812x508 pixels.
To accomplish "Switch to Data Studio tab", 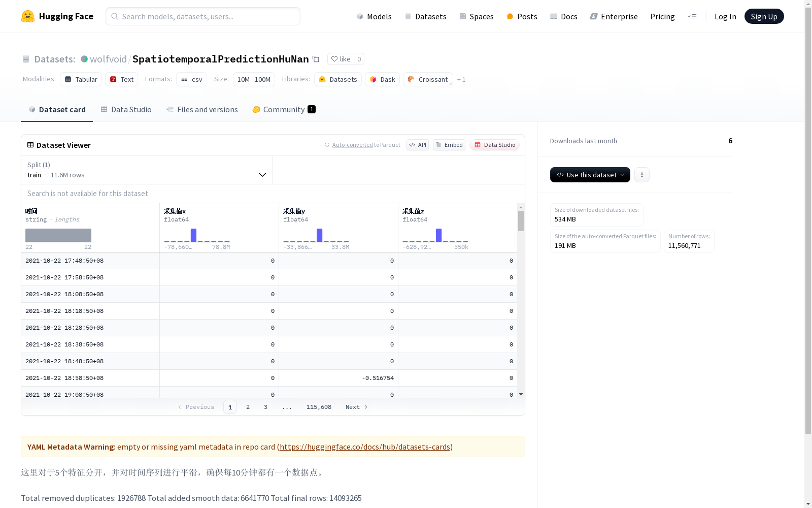I will (x=126, y=109).
